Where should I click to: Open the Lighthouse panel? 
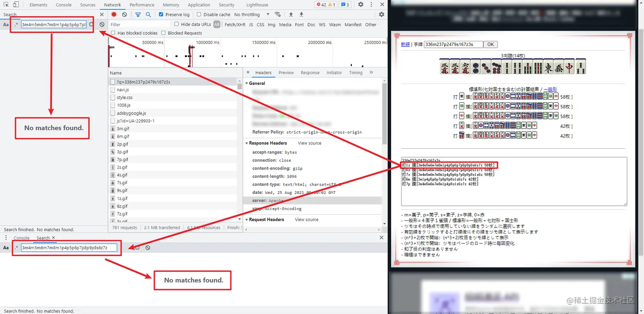coord(257,5)
